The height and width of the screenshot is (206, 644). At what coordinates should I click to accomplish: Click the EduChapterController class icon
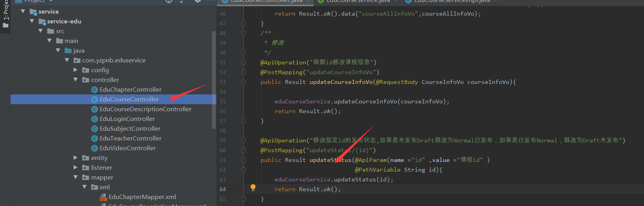coord(94,90)
